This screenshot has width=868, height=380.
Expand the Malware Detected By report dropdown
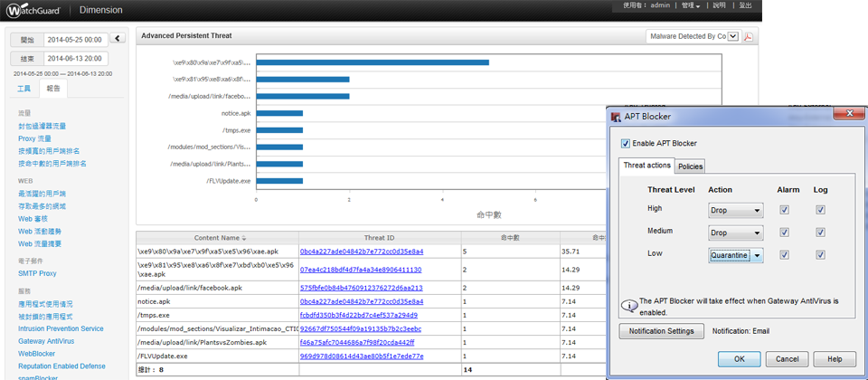(x=733, y=36)
